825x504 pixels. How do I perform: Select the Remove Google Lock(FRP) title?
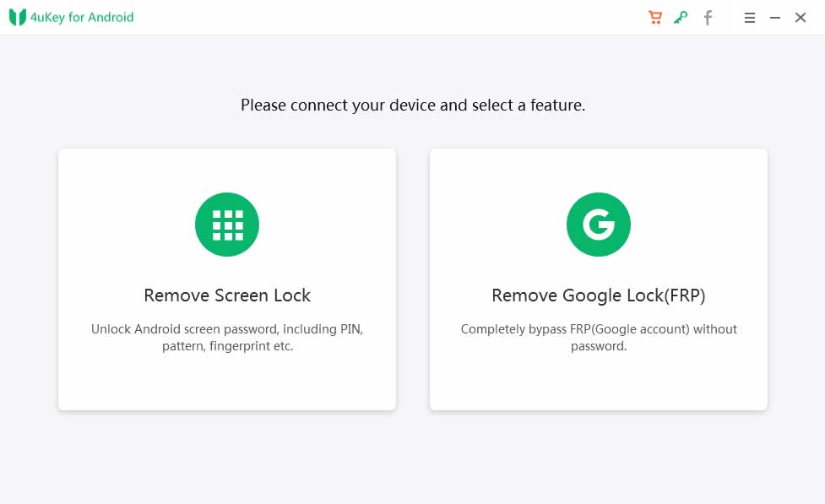pyautogui.click(x=599, y=295)
